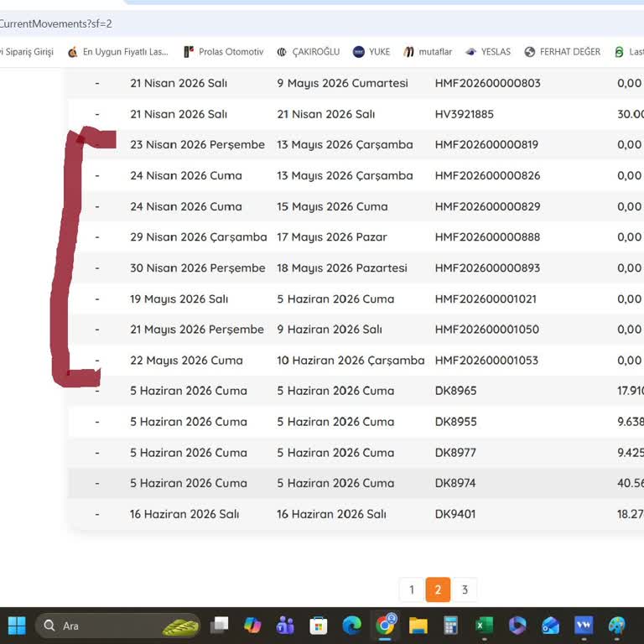Screen dimensions: 644x644
Task: Open the Paint app in the taskbar
Action: tap(617, 626)
